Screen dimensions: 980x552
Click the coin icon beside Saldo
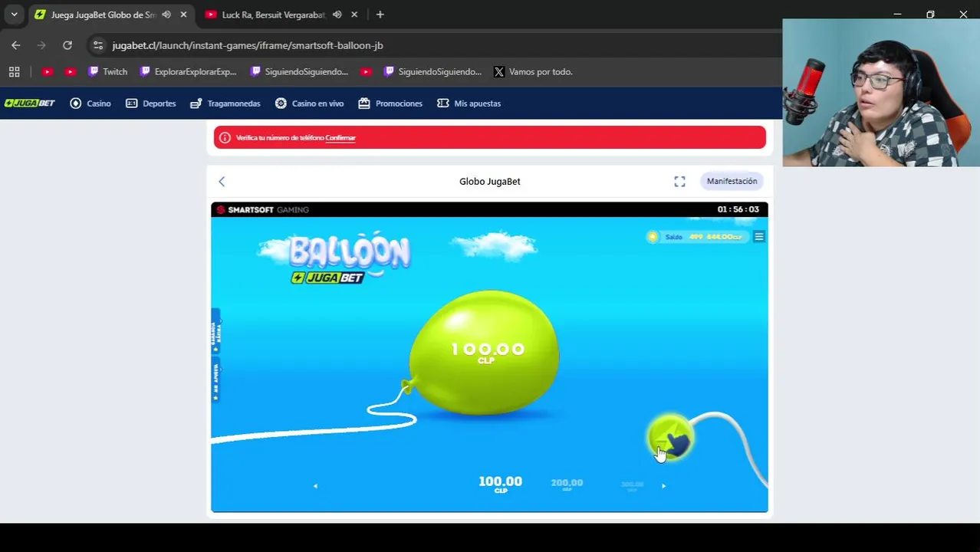coord(653,237)
